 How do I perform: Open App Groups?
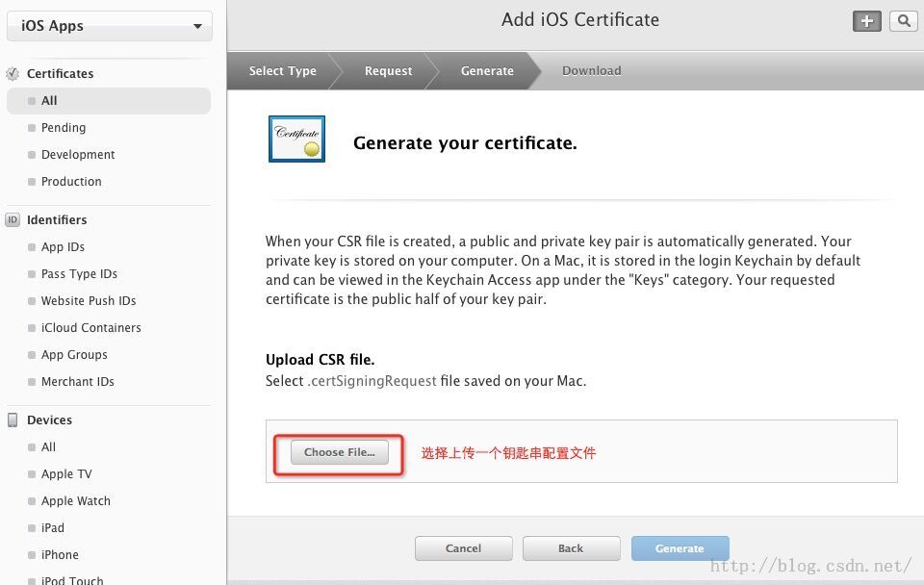pyautogui.click(x=74, y=355)
